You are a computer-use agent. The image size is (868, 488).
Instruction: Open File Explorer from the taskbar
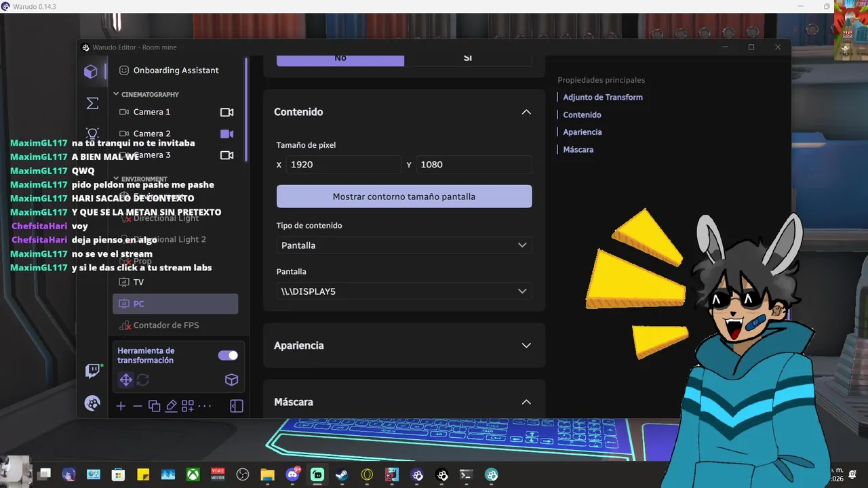(x=267, y=475)
